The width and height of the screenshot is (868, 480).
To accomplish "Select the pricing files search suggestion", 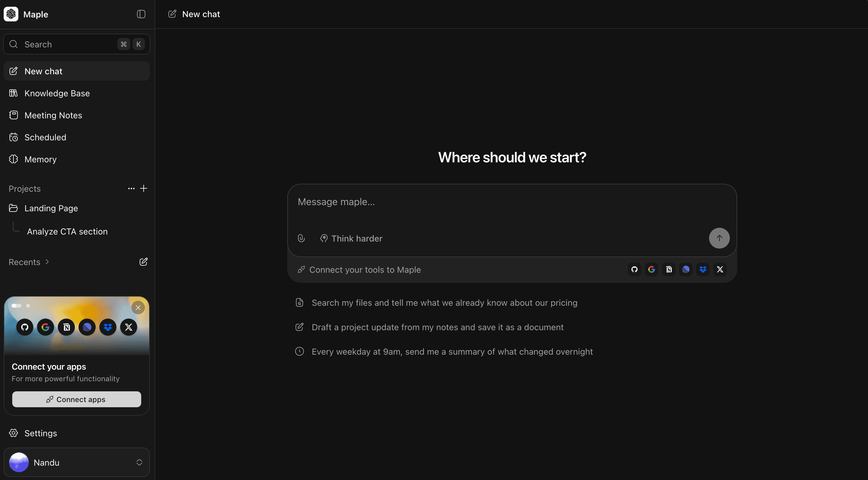I will (x=436, y=303).
